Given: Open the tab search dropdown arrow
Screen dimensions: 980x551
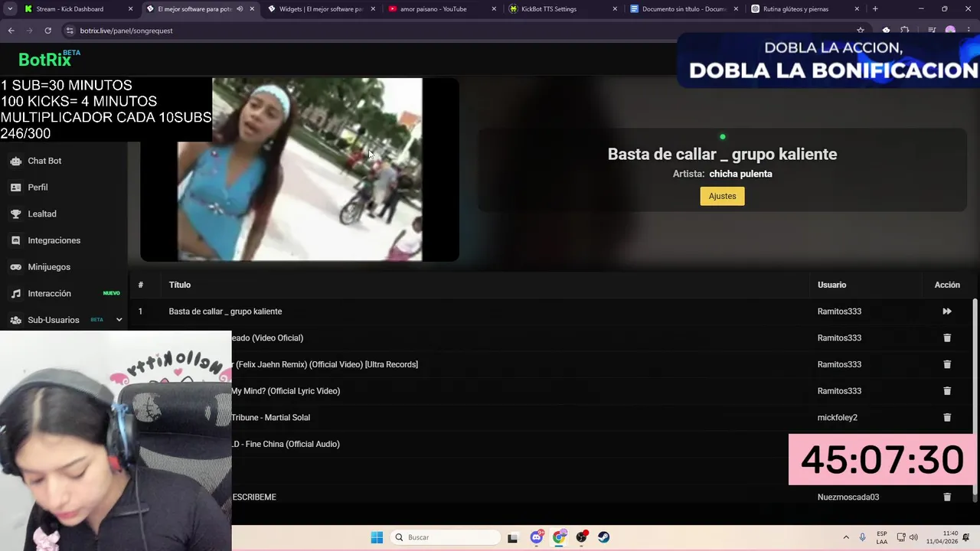Looking at the screenshot, I should [10, 9].
